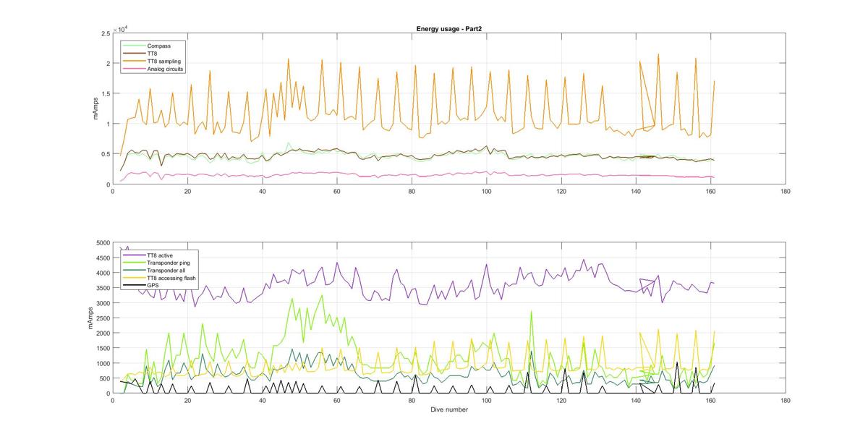Click the 140 x-axis tick on lower plot

tap(636, 400)
